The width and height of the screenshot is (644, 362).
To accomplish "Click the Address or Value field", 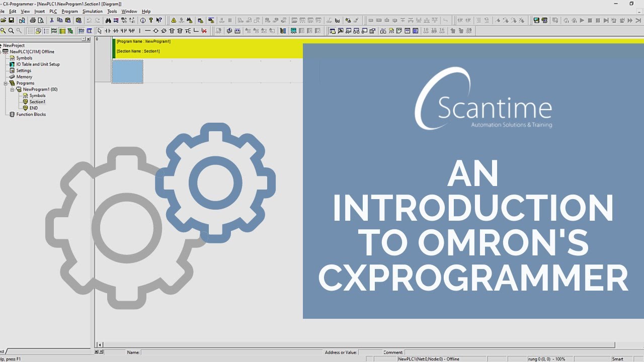I will pos(370,352).
